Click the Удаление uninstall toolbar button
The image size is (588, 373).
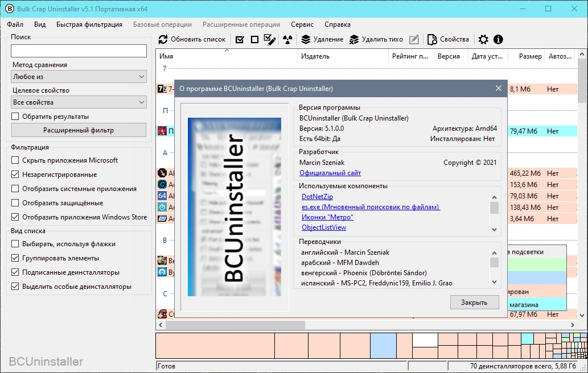pos(323,39)
